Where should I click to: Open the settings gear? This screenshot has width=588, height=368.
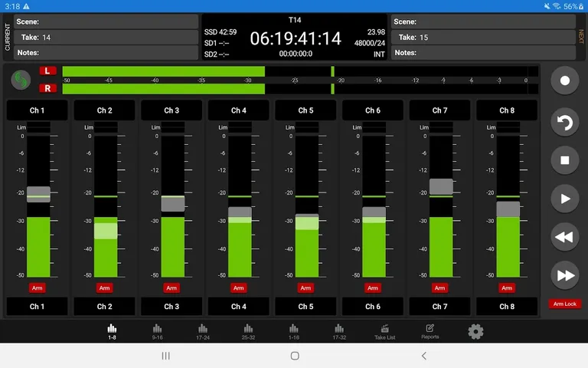[x=475, y=331]
